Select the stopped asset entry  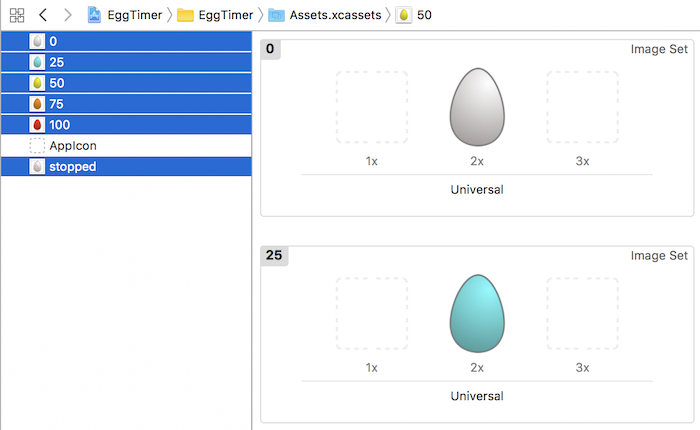(72, 167)
